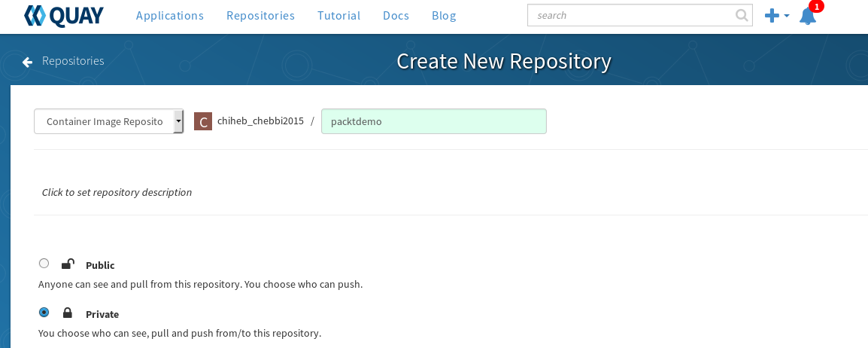Click the Repositories back link
Screen dimensions: 868x348
point(73,61)
